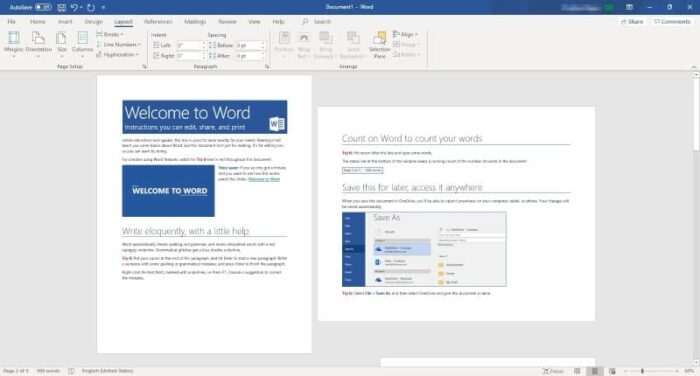The image size is (700, 376).
Task: Click the Save icon in the title bar
Action: click(x=62, y=7)
